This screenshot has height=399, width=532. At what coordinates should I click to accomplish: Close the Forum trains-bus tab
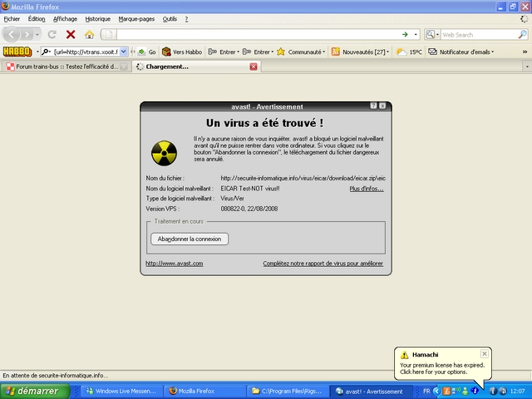(124, 66)
